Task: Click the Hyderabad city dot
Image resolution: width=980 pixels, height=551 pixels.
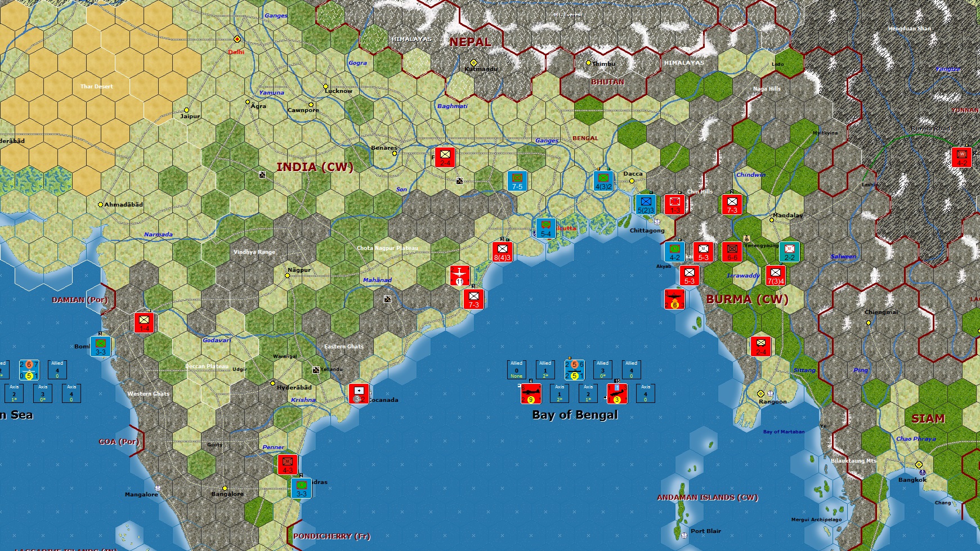Action: point(272,383)
